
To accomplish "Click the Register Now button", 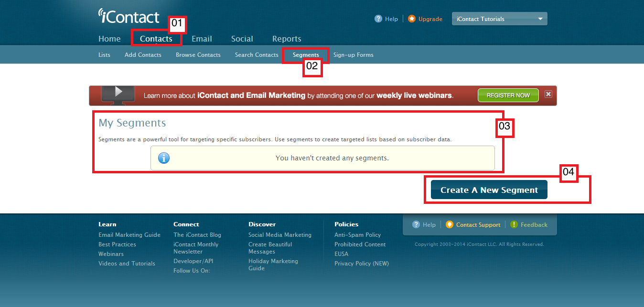I will pos(508,95).
